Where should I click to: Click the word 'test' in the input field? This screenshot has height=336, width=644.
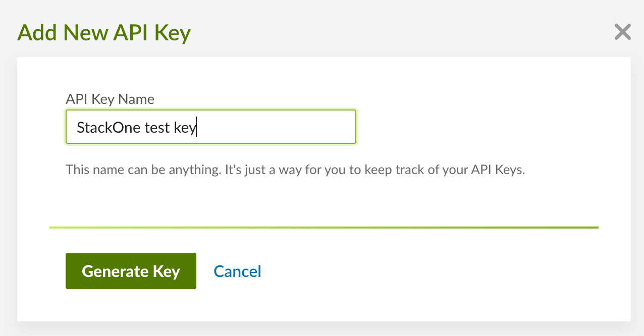point(157,128)
